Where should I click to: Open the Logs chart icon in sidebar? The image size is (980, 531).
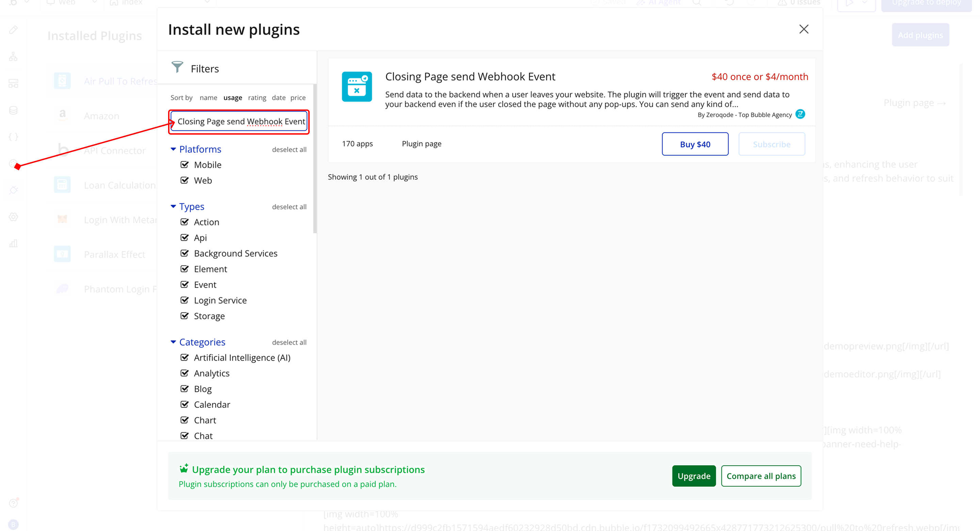point(14,243)
